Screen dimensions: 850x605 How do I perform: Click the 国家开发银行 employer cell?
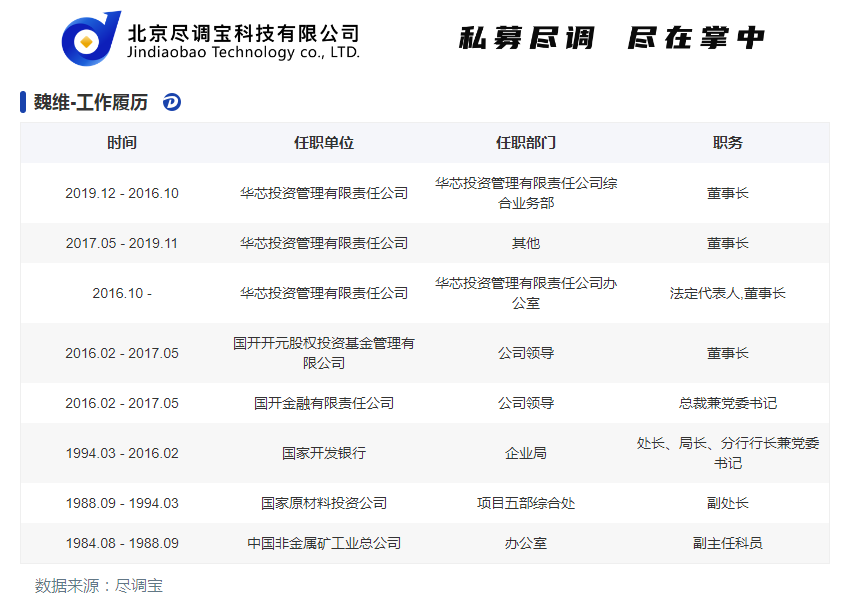click(324, 453)
